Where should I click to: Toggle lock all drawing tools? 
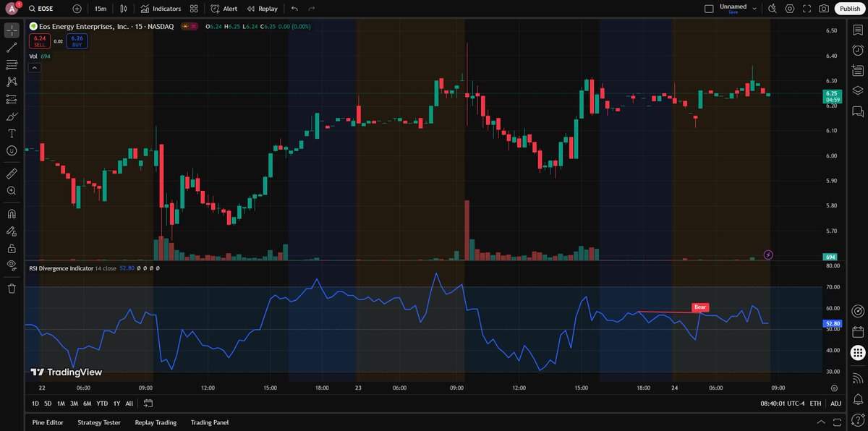pos(12,248)
